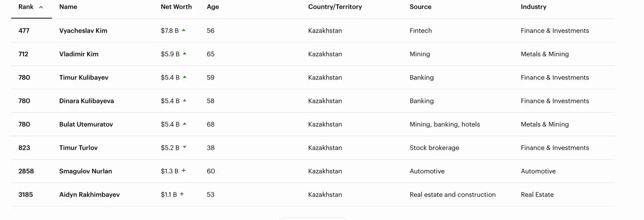This screenshot has height=220, width=644.
Task: Toggle sort order with the Rank chevron
Action: pos(41,7)
